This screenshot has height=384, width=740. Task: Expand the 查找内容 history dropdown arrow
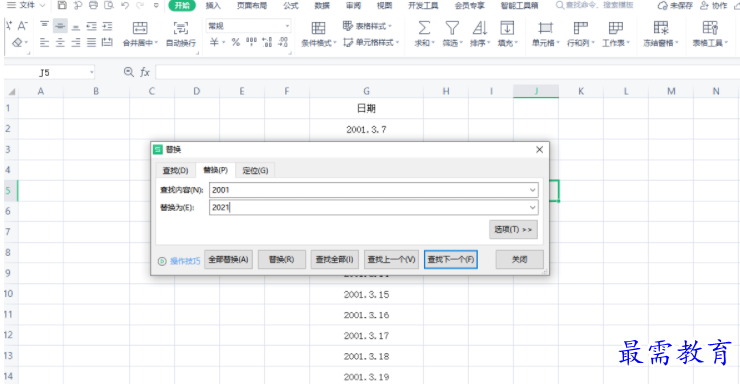[532, 190]
